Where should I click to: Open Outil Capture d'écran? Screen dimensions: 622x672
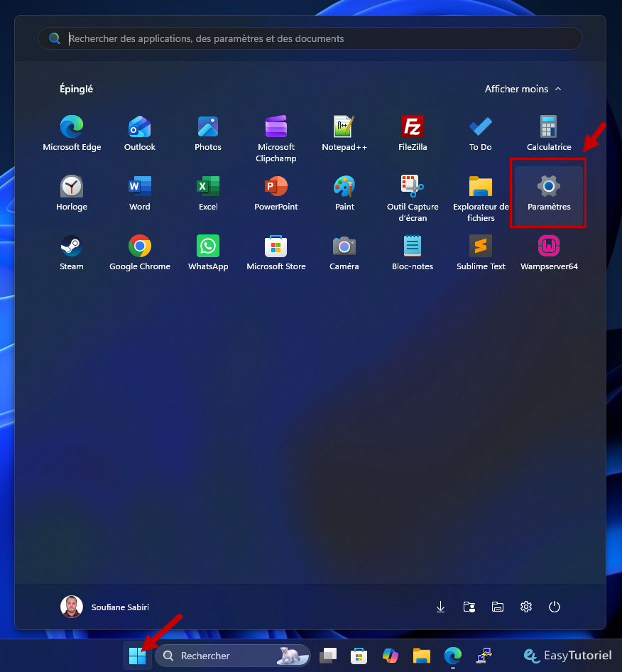click(x=413, y=198)
